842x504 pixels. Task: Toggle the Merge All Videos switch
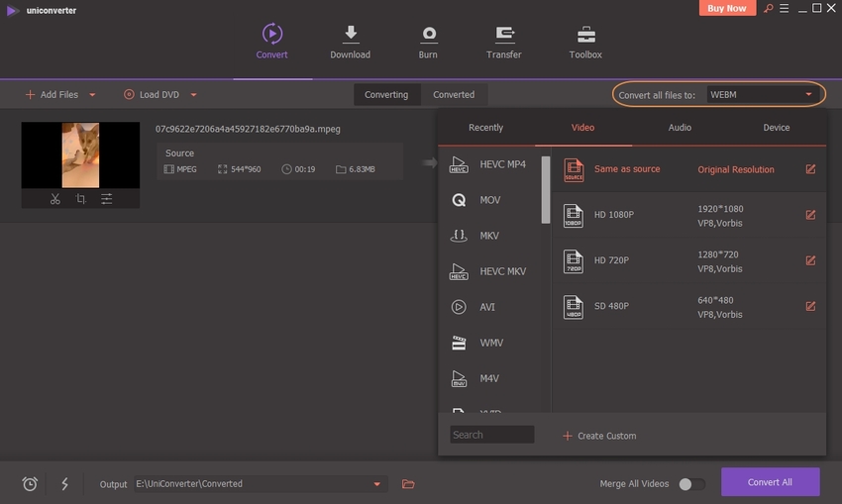(691, 484)
